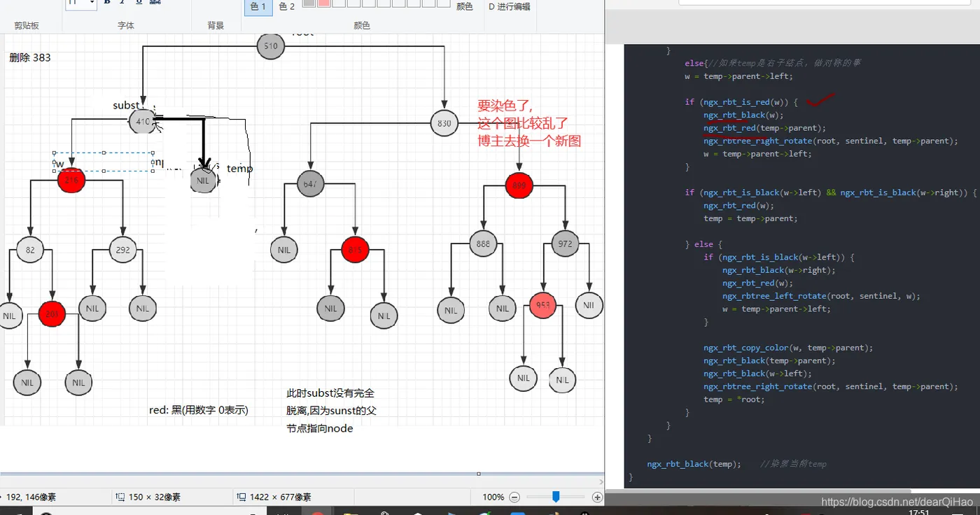Click the zoom slider in status bar

[556, 497]
